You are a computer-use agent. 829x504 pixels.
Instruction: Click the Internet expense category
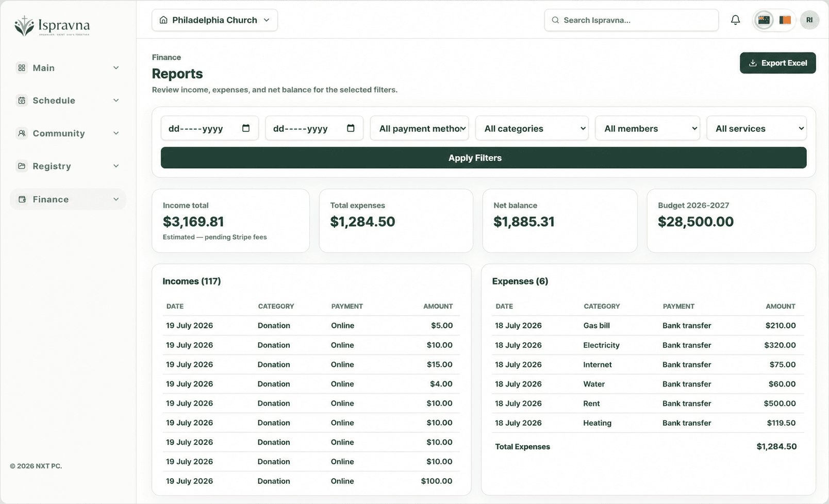coord(598,364)
